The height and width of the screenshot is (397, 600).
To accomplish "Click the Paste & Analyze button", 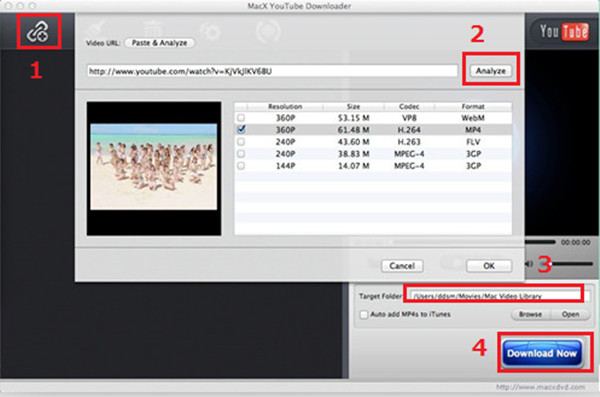I will (x=160, y=43).
